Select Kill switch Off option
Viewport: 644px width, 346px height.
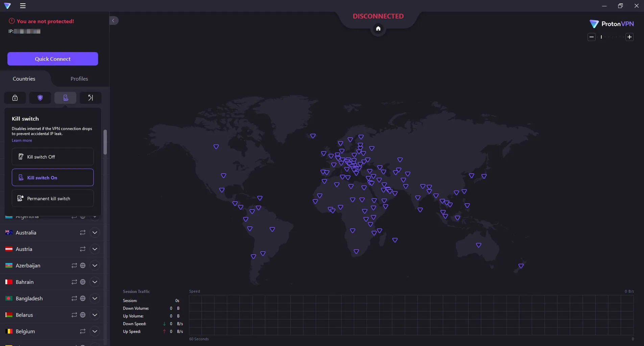coord(53,157)
